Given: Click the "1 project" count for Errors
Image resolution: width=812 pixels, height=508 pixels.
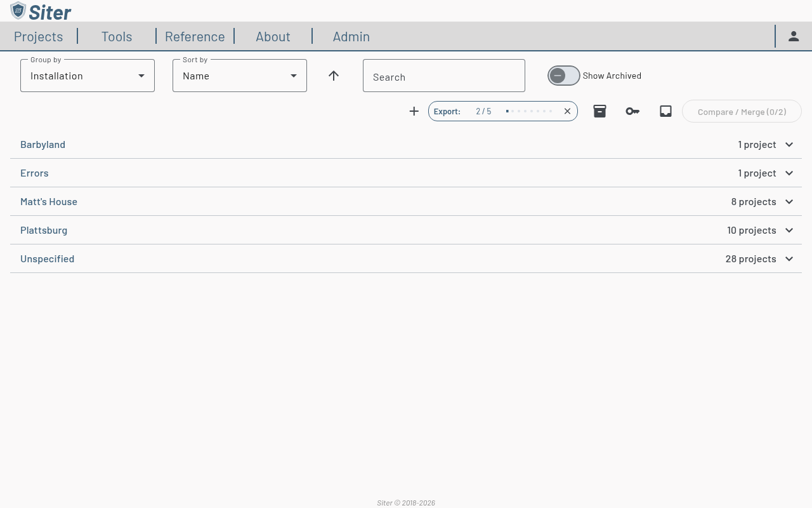Looking at the screenshot, I should [757, 173].
